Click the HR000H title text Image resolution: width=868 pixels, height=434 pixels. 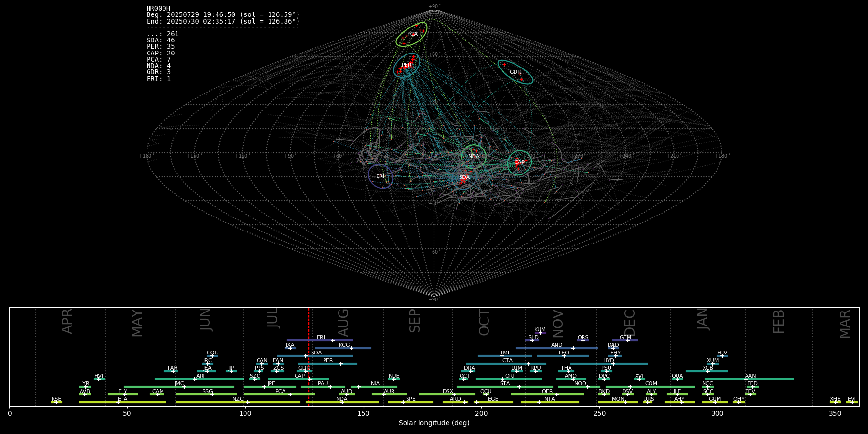(x=159, y=9)
